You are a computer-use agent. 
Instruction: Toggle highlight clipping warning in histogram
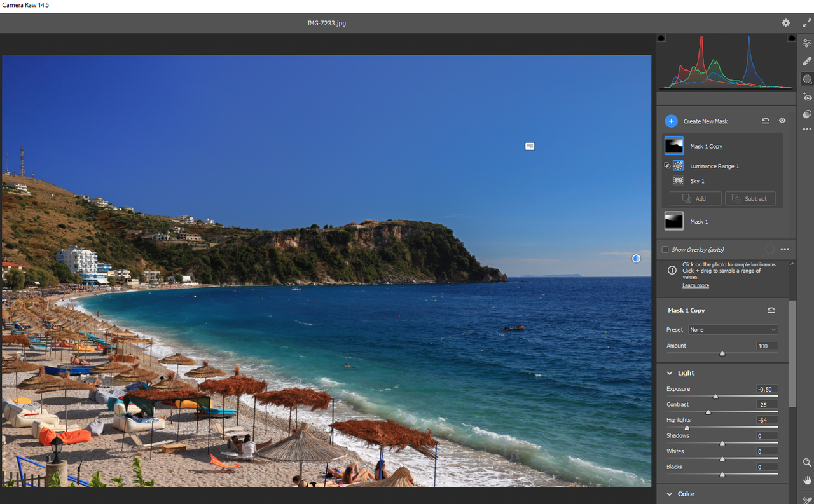[x=792, y=37]
